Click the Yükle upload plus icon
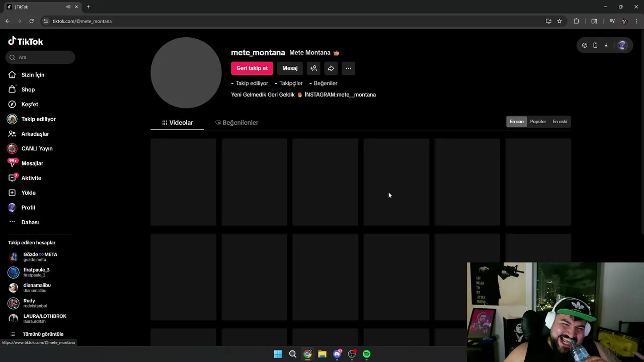Image resolution: width=644 pixels, height=362 pixels. [x=12, y=193]
